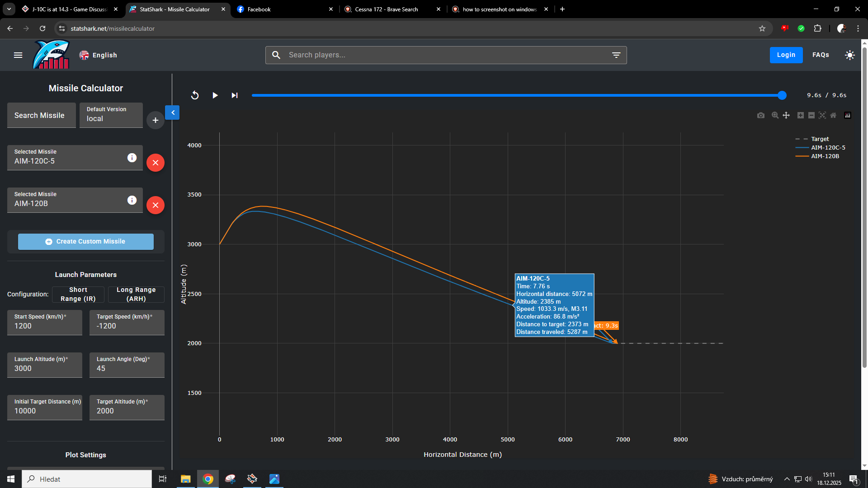Open the hamburger navigation menu
The height and width of the screenshot is (488, 868).
click(18, 55)
